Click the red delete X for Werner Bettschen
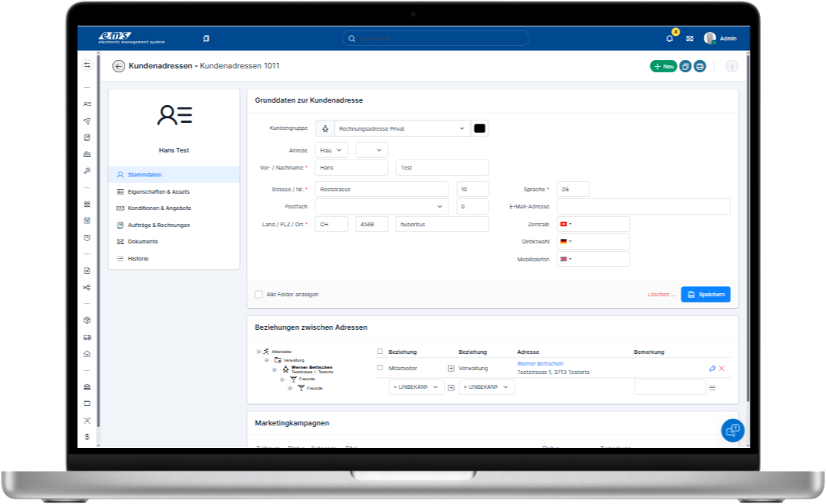 pos(722,368)
